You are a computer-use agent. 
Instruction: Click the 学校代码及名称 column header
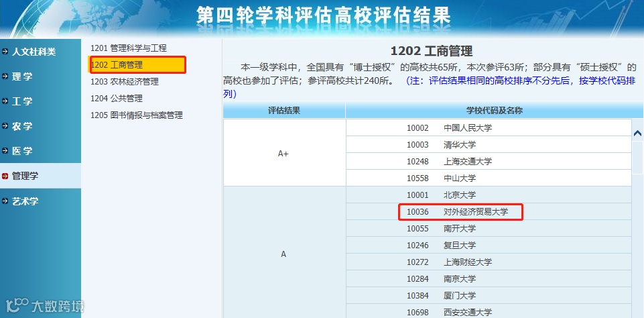[x=495, y=110]
